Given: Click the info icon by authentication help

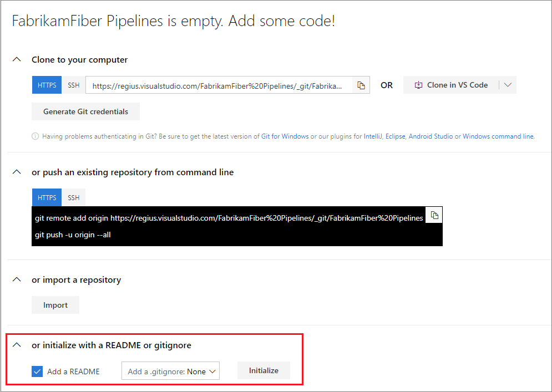Looking at the screenshot, I should point(36,136).
